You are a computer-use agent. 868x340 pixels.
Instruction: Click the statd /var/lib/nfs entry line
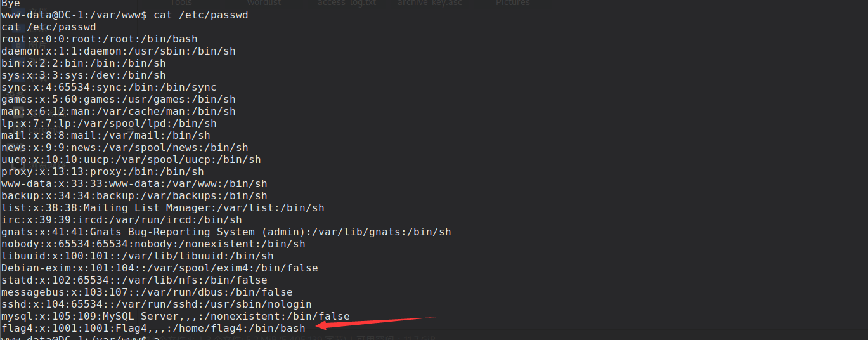134,280
